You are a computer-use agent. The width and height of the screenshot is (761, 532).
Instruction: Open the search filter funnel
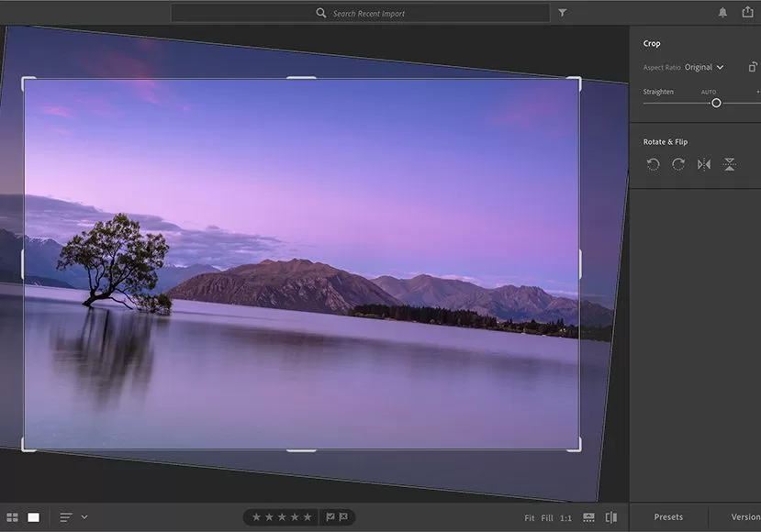563,13
